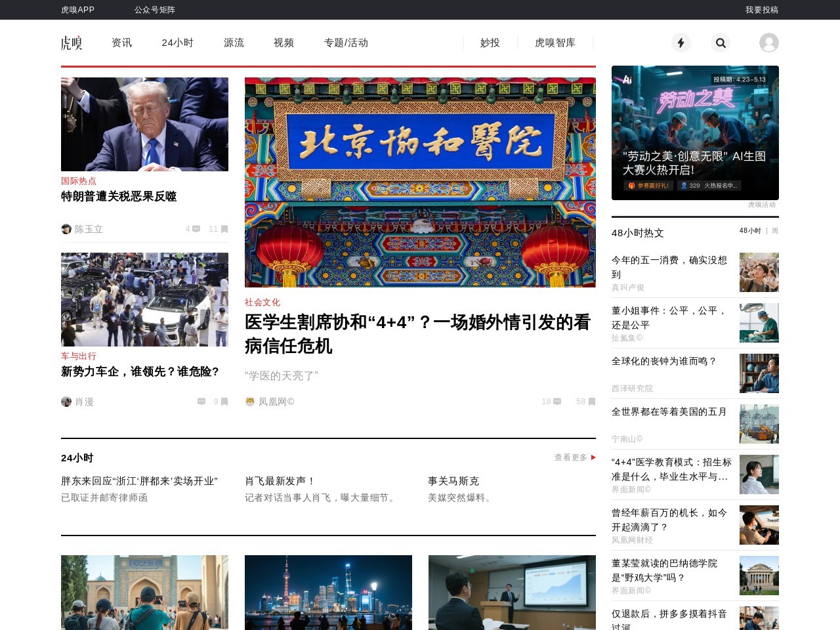This screenshot has height=630, width=840.
Task: Click category tag 车与出行
Action: [79, 356]
